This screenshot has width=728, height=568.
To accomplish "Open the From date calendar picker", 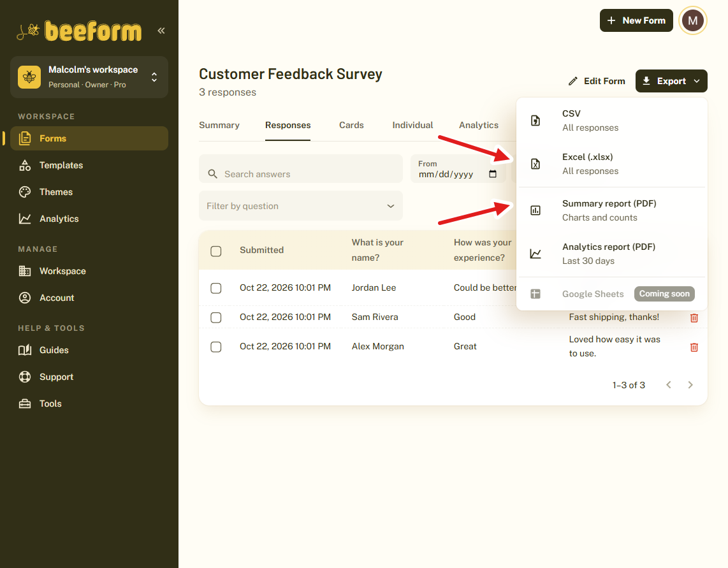I will tap(493, 174).
